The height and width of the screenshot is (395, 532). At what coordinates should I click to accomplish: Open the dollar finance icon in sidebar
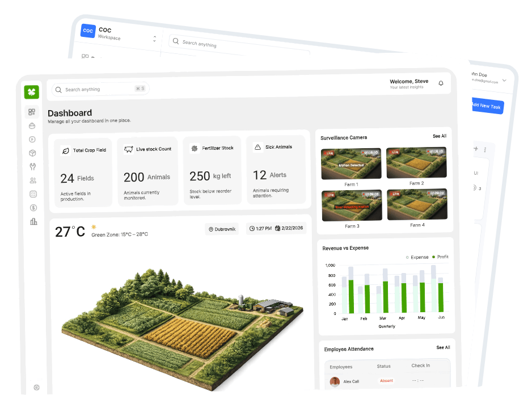tap(33, 208)
